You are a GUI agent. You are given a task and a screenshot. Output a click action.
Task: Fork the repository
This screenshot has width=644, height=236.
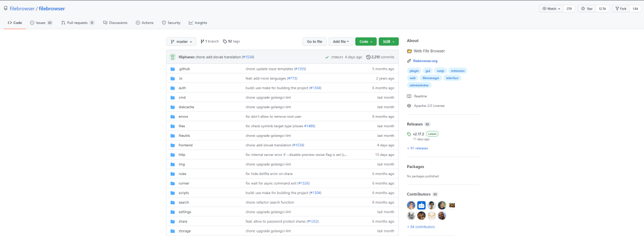(x=621, y=8)
